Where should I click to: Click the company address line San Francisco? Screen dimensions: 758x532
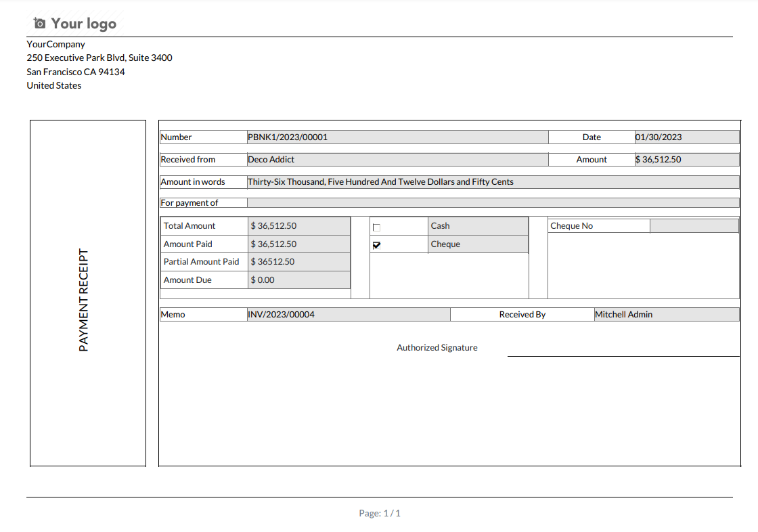[76, 72]
